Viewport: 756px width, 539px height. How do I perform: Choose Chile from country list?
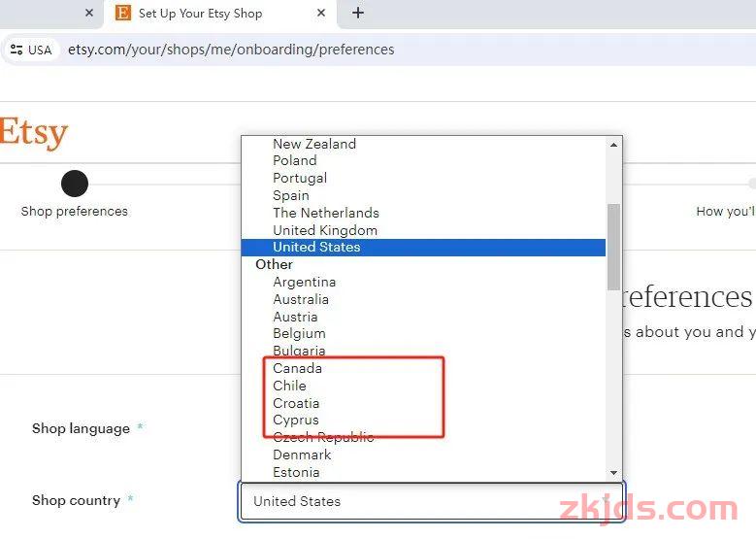423,386
